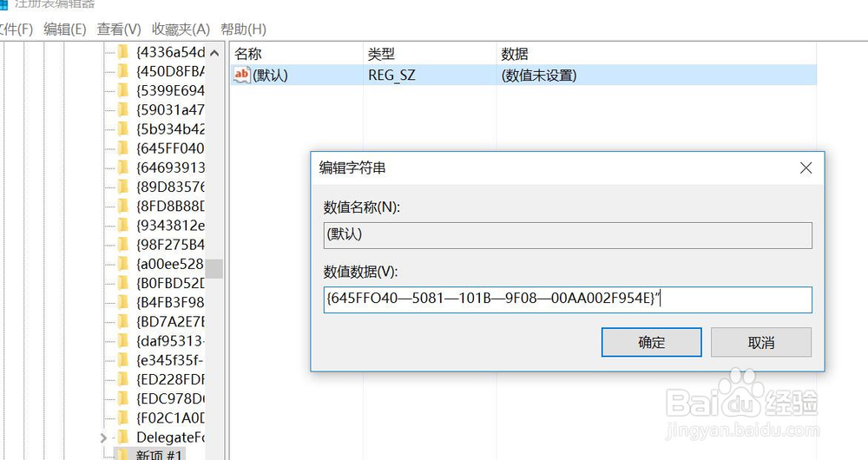Click the folder icon of {BD7A2E7B key
Image resolution: width=868 pixels, height=460 pixels.
(x=123, y=322)
